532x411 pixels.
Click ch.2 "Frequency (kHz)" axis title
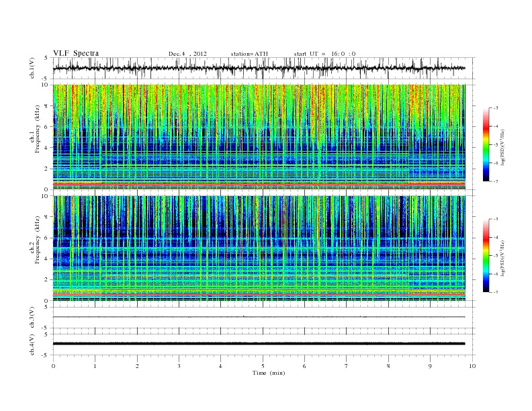pyautogui.click(x=38, y=240)
